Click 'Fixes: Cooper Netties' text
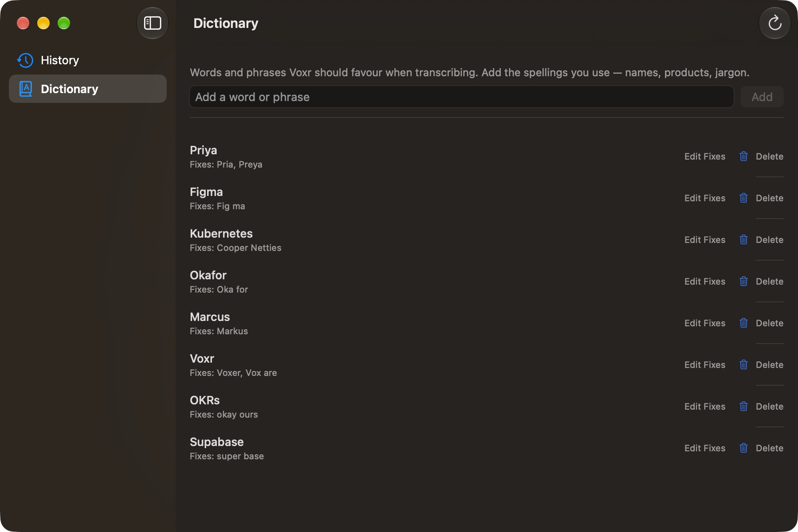This screenshot has width=798, height=532. point(235,248)
